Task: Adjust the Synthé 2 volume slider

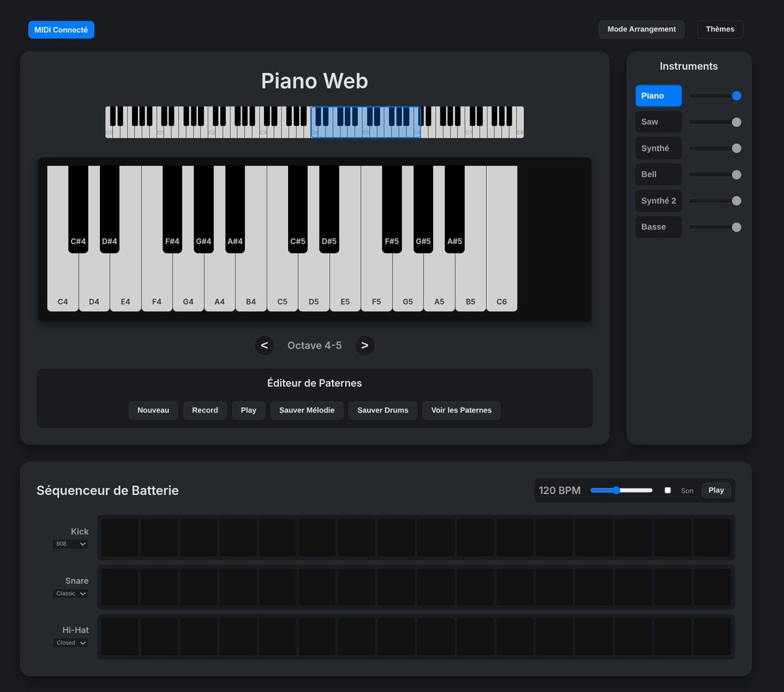Action: click(715, 201)
